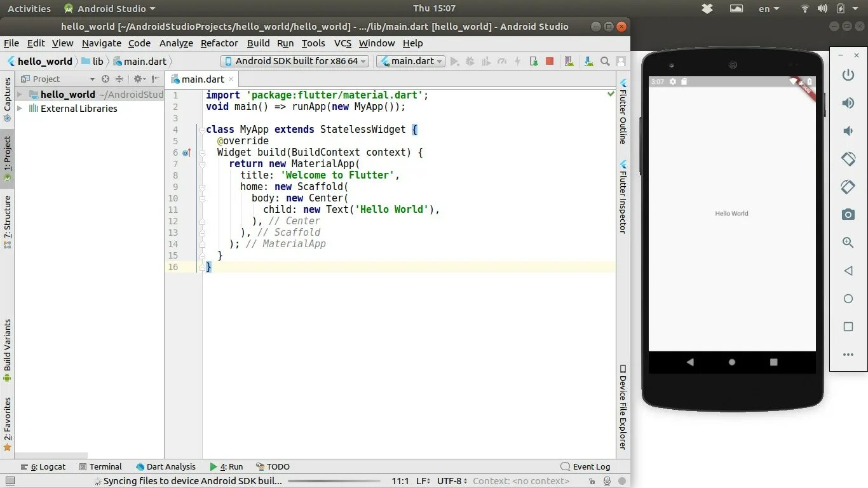868x488 pixels.
Task: Stop the running app with the red square
Action: (x=550, y=62)
